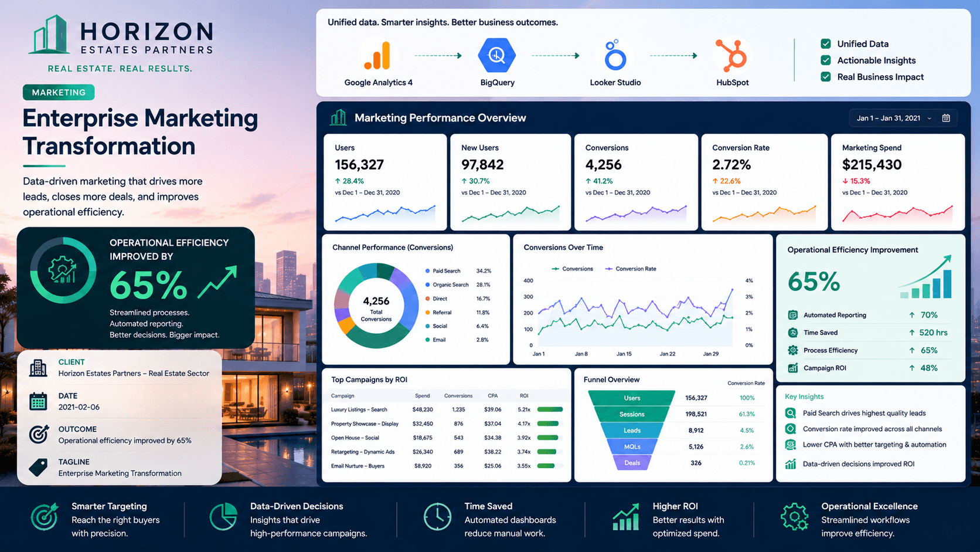
Task: Click the Higher ROI growth chart icon
Action: pyautogui.click(x=625, y=517)
